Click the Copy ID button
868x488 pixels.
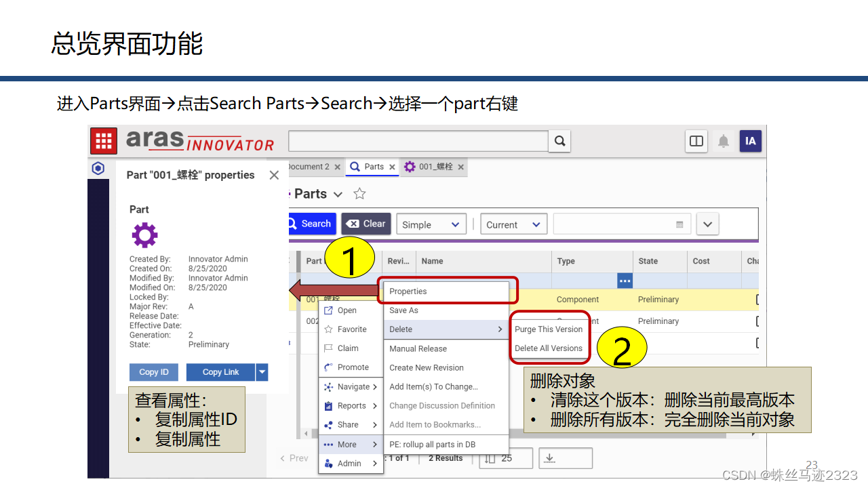point(153,372)
